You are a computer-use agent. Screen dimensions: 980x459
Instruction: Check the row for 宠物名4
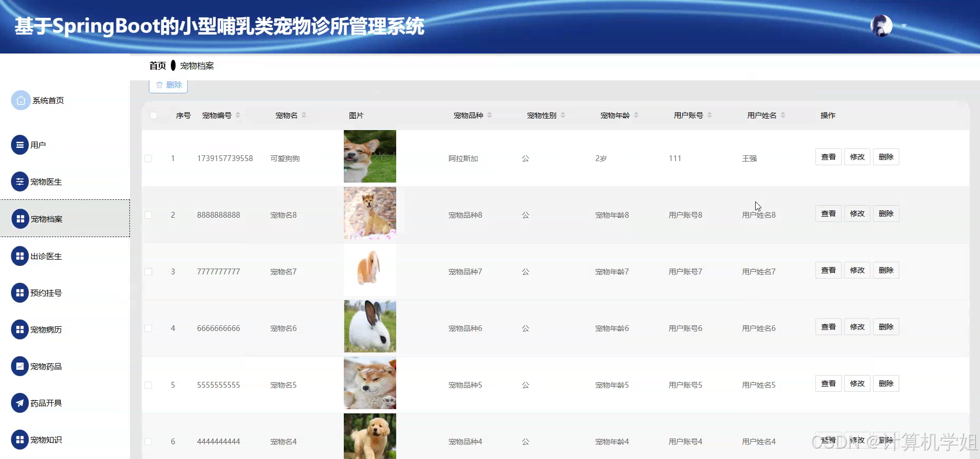click(x=148, y=442)
